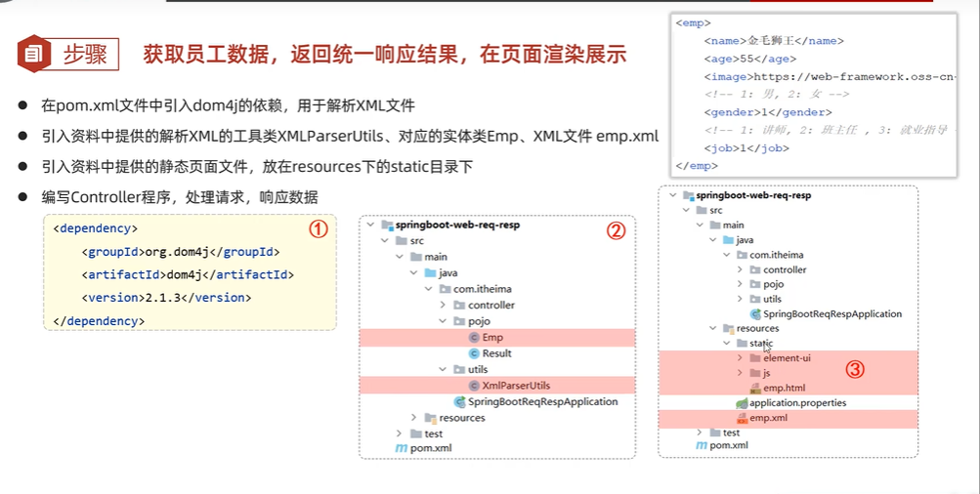Click the project module icon in tree ③
Viewport: 980px width, 494px height.
coord(688,195)
